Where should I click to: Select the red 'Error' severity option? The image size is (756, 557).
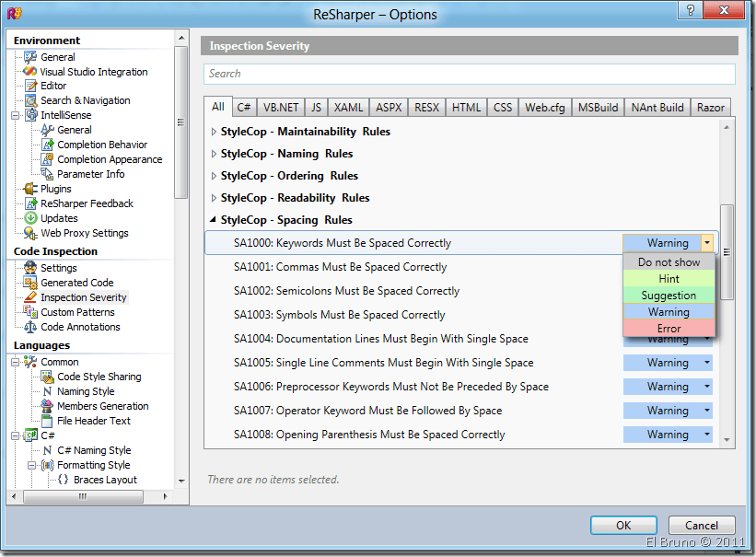point(669,329)
